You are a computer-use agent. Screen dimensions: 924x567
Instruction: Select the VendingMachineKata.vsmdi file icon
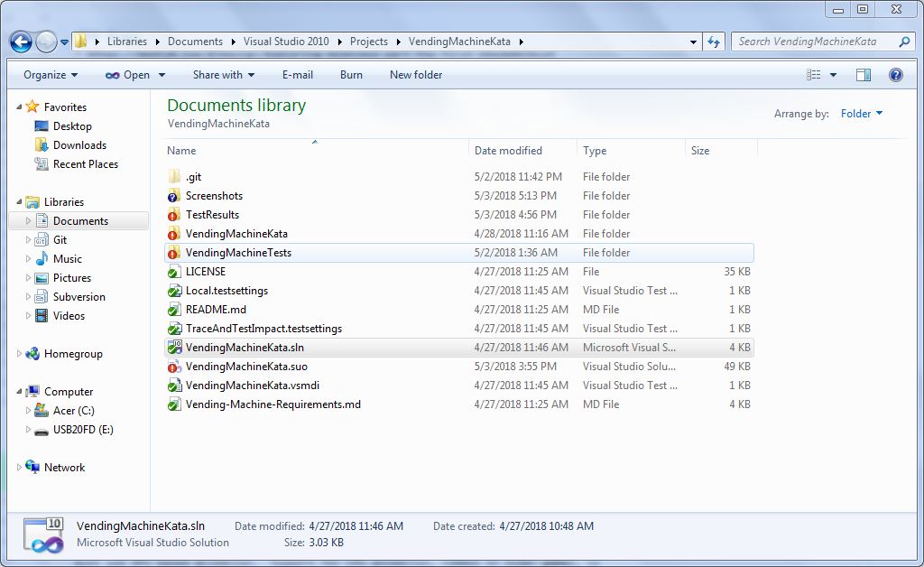pos(174,385)
